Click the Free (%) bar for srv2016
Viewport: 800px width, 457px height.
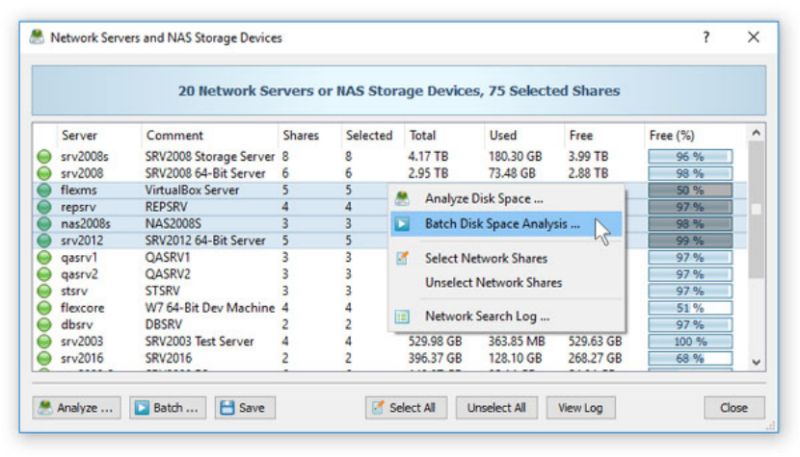pyautogui.click(x=689, y=358)
